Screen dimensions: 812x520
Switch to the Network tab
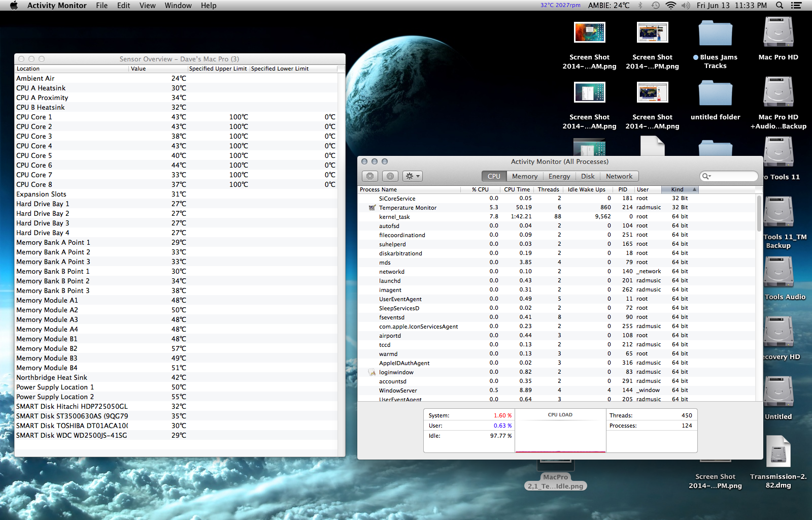tap(619, 176)
